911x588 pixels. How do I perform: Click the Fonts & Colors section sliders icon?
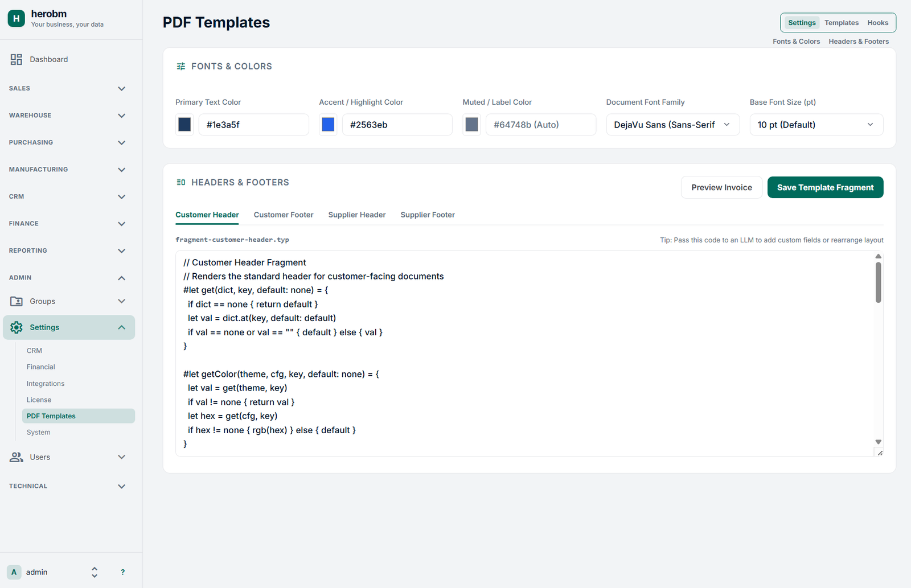click(181, 67)
